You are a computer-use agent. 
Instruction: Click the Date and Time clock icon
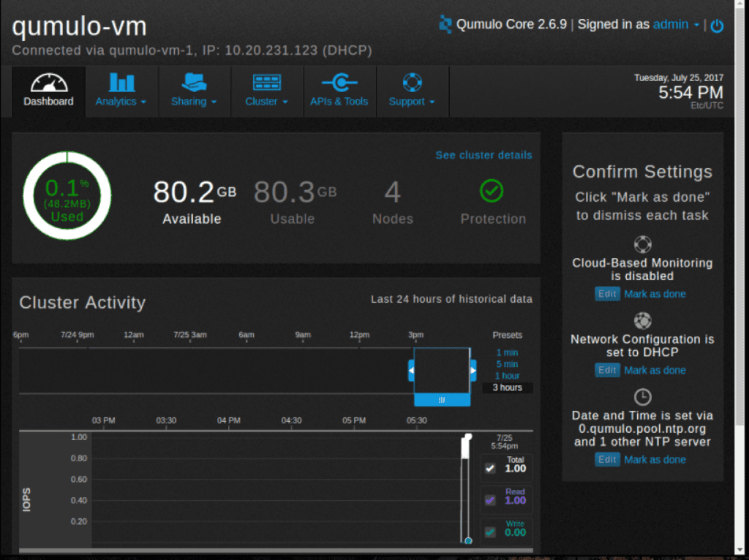click(x=642, y=397)
